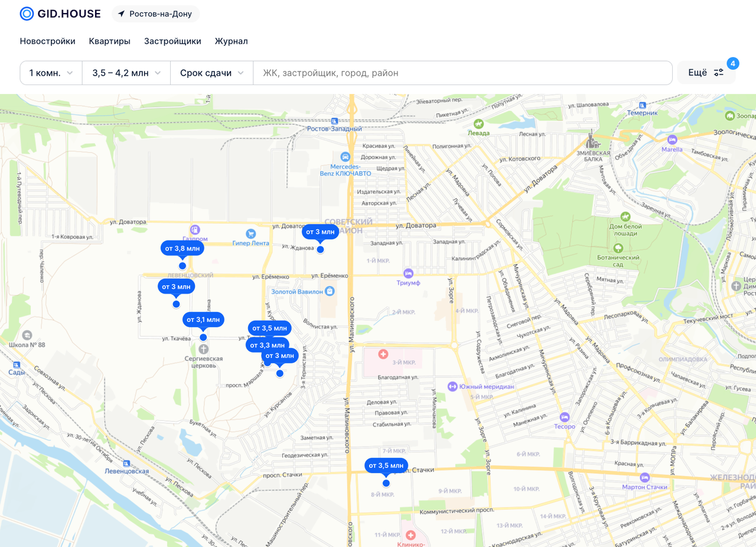Select the от 3,1 млн map marker
Image resolution: width=756 pixels, height=547 pixels.
point(203,320)
